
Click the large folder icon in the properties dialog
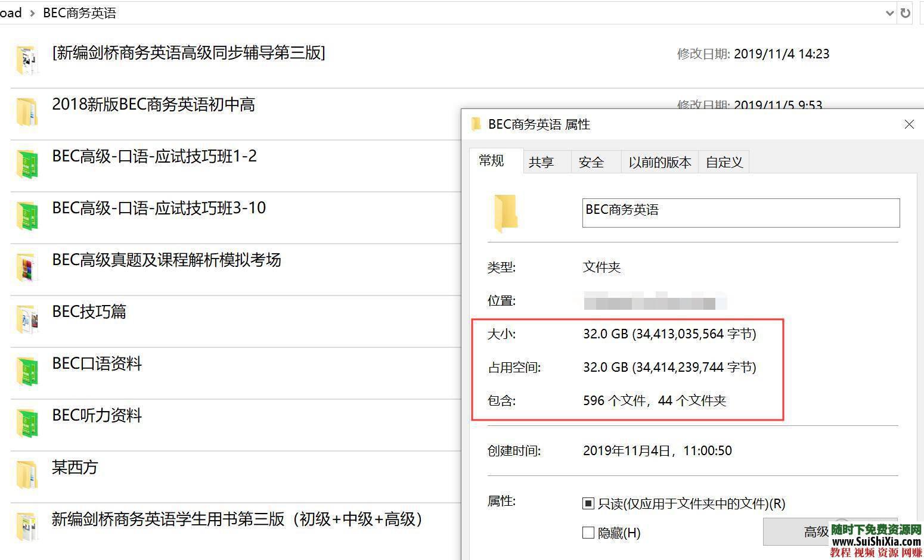click(x=506, y=213)
